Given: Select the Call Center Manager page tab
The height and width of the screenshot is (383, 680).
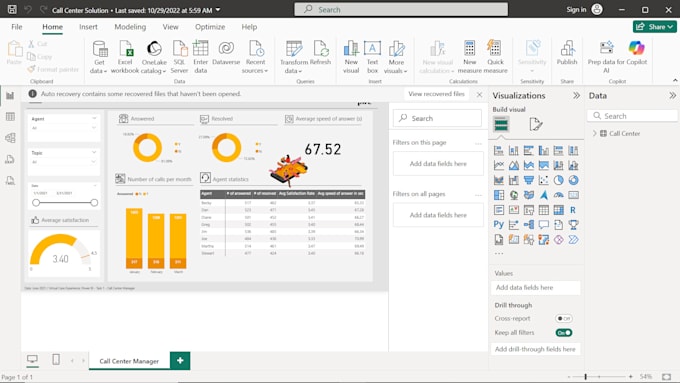Looking at the screenshot, I should 129,361.
